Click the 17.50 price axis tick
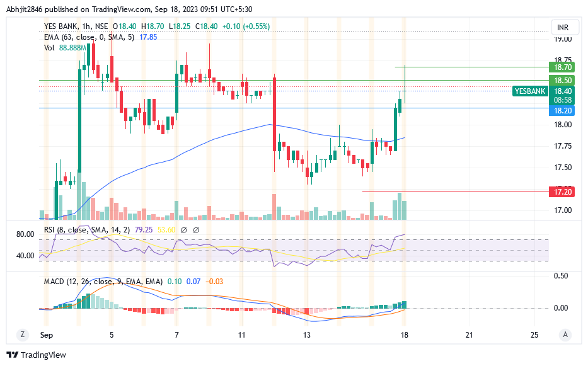588x366 pixels. 563,167
